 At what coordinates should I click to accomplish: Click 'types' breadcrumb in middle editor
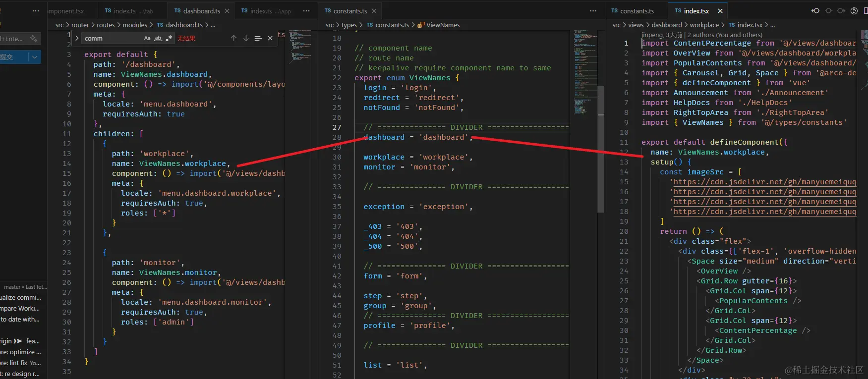[349, 25]
